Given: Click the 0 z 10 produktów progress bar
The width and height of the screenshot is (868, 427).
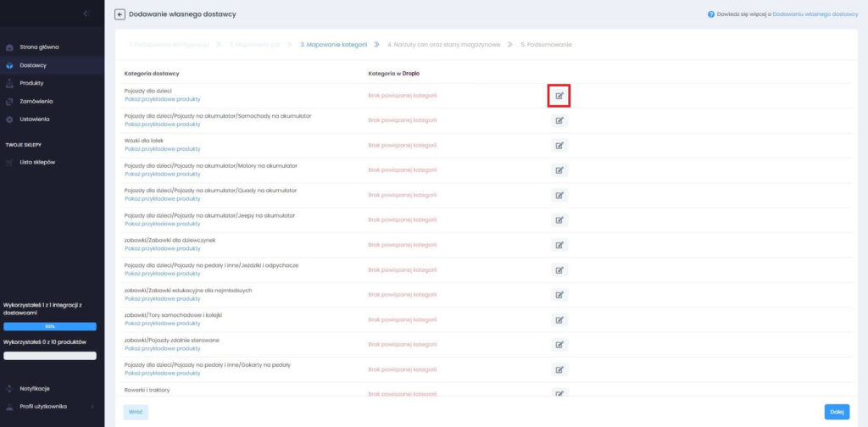Looking at the screenshot, I should point(50,356).
